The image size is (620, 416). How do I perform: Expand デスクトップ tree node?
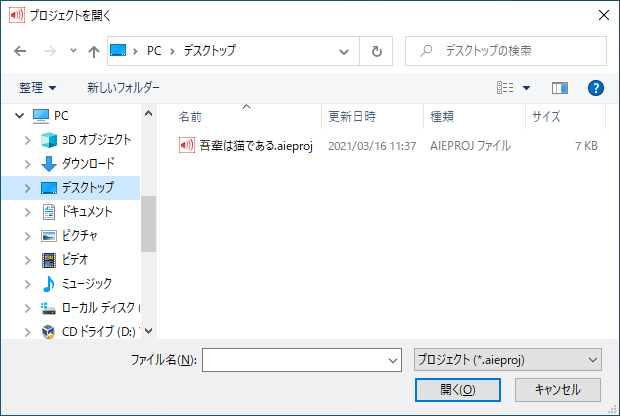(x=27, y=188)
